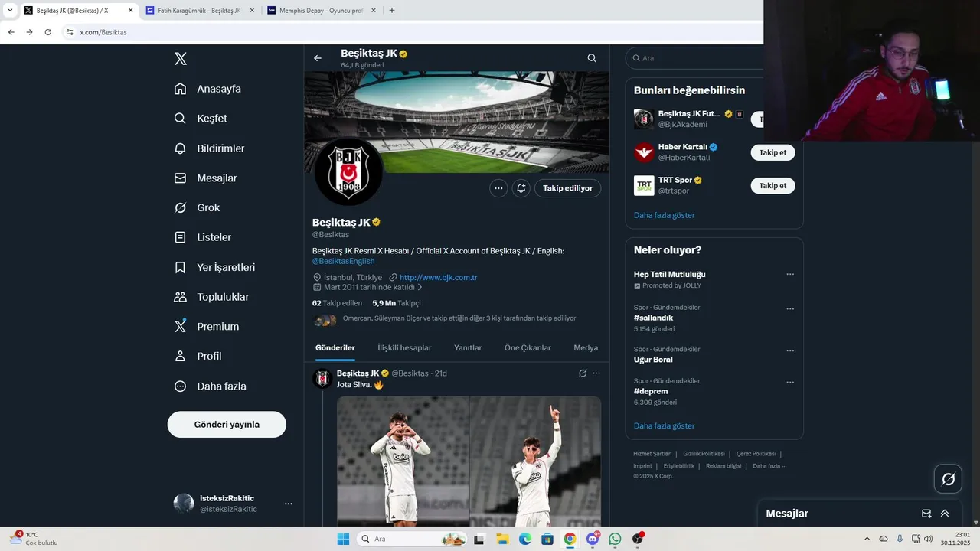The image size is (980, 551).
Task: Switch to the Öne Çıkanlar tab
Action: 528,348
